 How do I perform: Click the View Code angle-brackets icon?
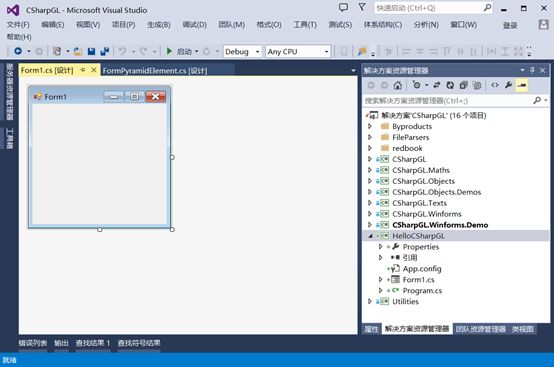[x=495, y=85]
